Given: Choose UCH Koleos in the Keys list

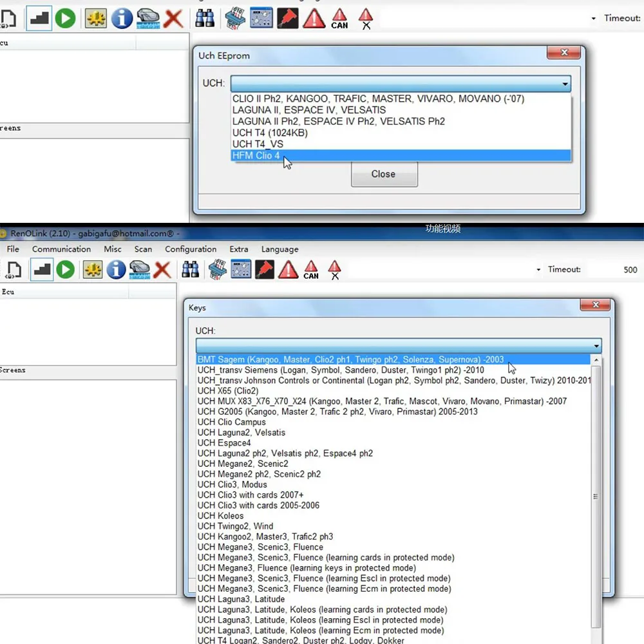Looking at the screenshot, I should 221,516.
